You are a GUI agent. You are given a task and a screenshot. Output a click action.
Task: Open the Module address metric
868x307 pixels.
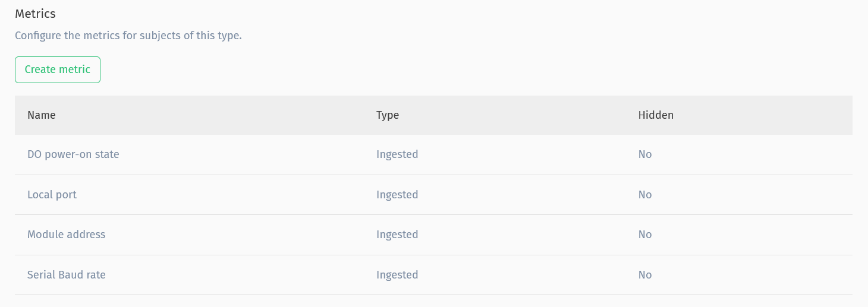click(x=66, y=235)
